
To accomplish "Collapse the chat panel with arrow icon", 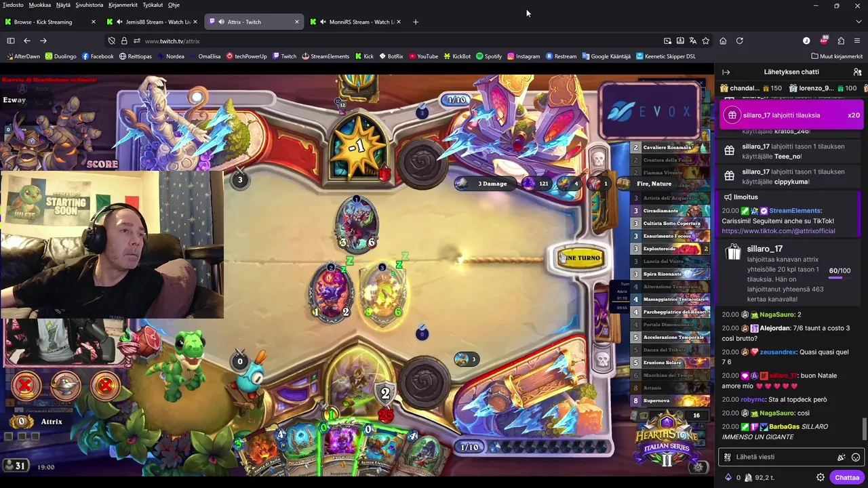I will (726, 72).
